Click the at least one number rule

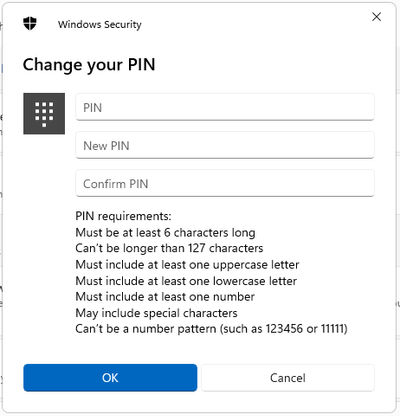tap(165, 297)
